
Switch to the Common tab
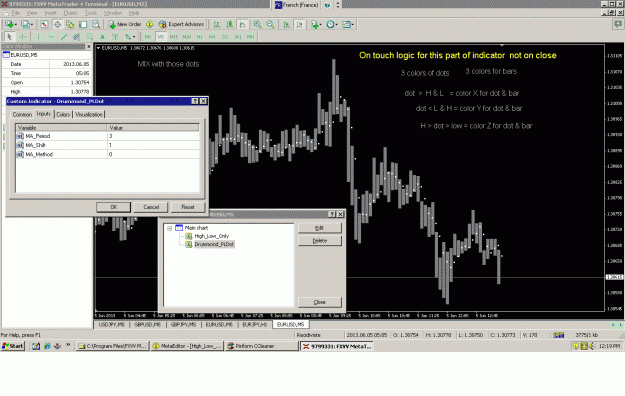(x=22, y=114)
